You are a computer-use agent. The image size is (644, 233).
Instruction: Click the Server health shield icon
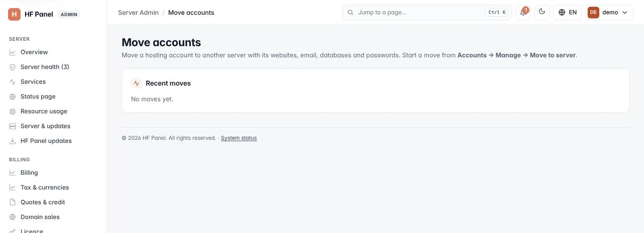click(13, 67)
